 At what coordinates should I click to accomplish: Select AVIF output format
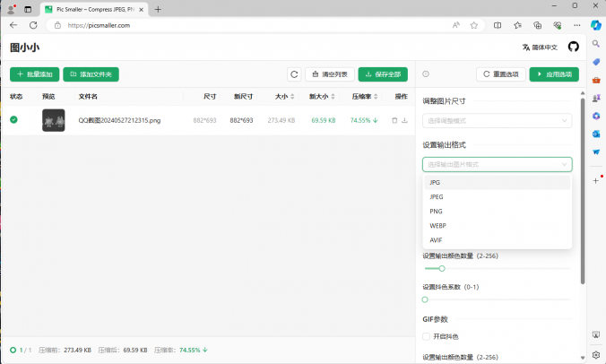tap(497, 240)
